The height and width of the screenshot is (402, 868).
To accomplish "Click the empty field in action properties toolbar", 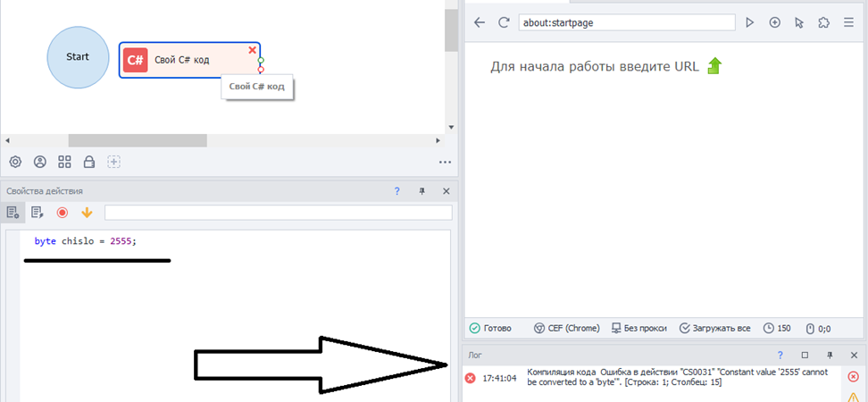I will [x=279, y=213].
